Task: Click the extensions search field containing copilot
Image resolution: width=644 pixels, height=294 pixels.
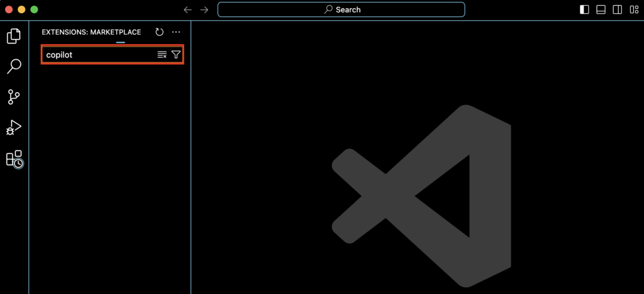Action: tap(112, 55)
